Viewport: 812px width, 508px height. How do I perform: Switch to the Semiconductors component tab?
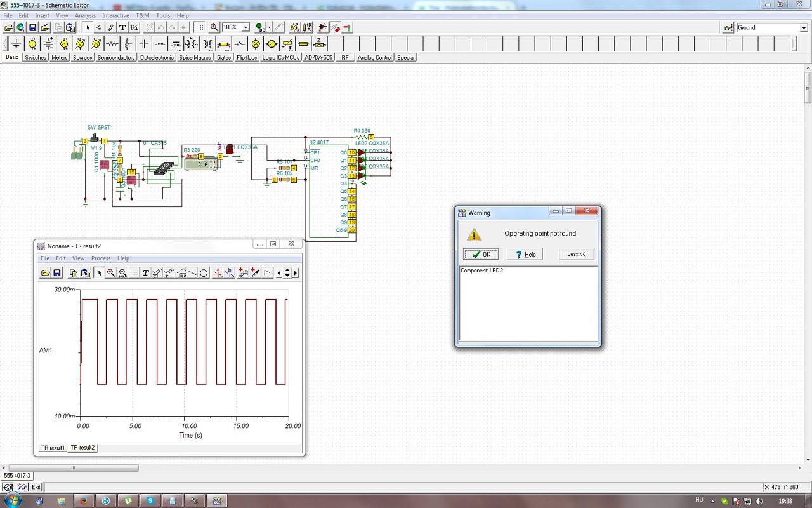point(116,57)
